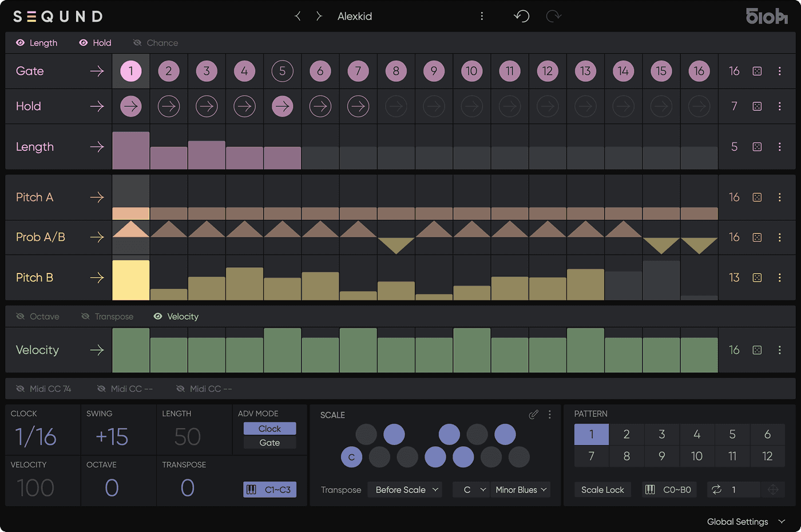Open Minor Blues scale dropdown

click(x=520, y=490)
